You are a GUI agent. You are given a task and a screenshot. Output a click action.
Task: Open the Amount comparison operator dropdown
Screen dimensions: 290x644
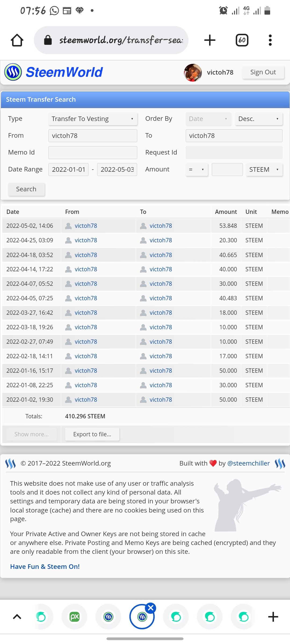[197, 170]
